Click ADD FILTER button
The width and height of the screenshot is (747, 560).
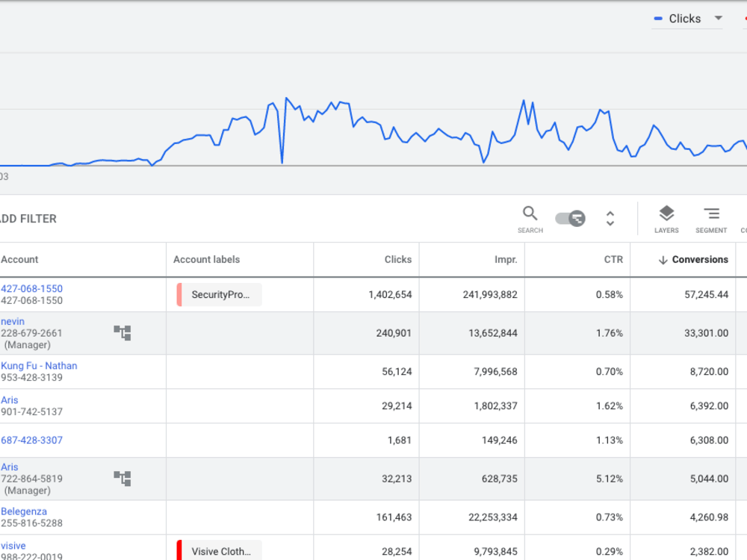tap(28, 219)
